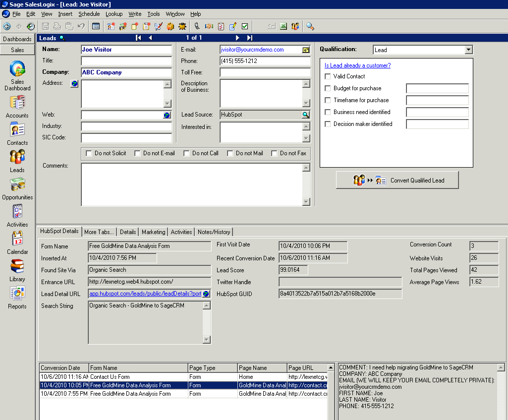Switch to the Marketing tab
This screenshot has width=508, height=420.
click(153, 232)
